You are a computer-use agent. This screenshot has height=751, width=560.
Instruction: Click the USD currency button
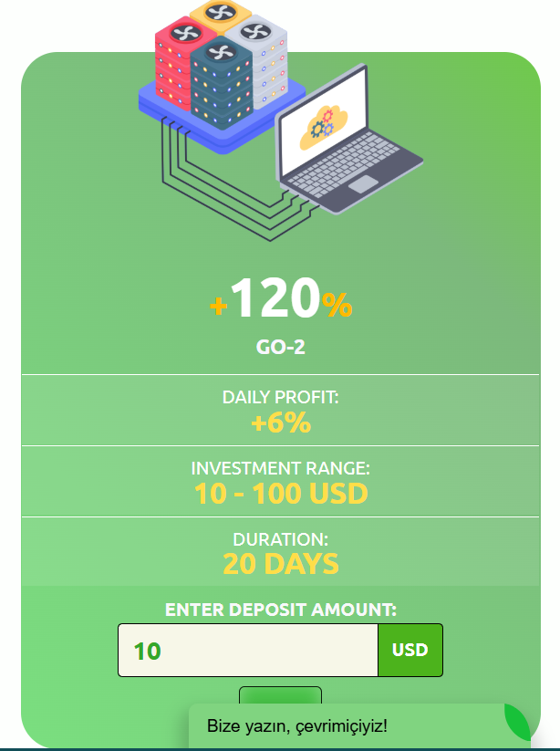[x=410, y=651]
